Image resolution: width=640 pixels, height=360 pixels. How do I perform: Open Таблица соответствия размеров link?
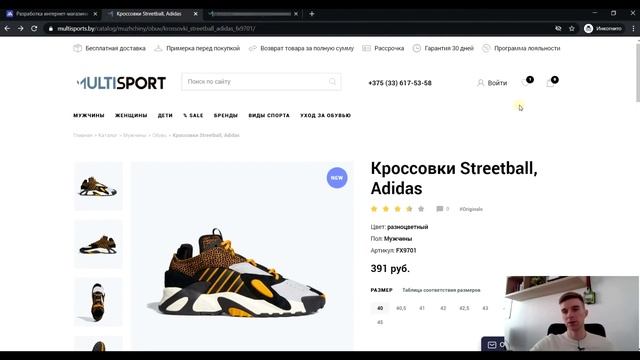click(441, 290)
